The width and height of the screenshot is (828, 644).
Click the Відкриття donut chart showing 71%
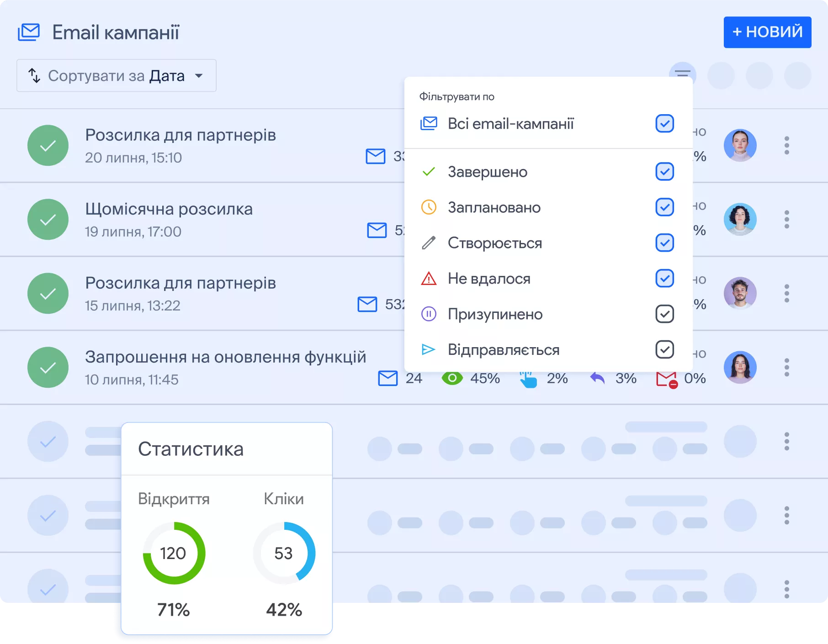[x=173, y=553]
